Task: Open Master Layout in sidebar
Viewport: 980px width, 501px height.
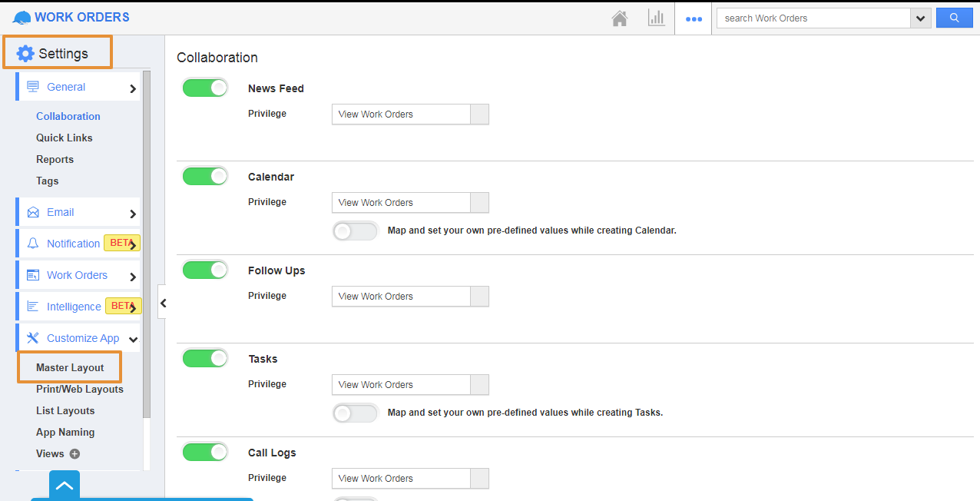Action: click(70, 367)
